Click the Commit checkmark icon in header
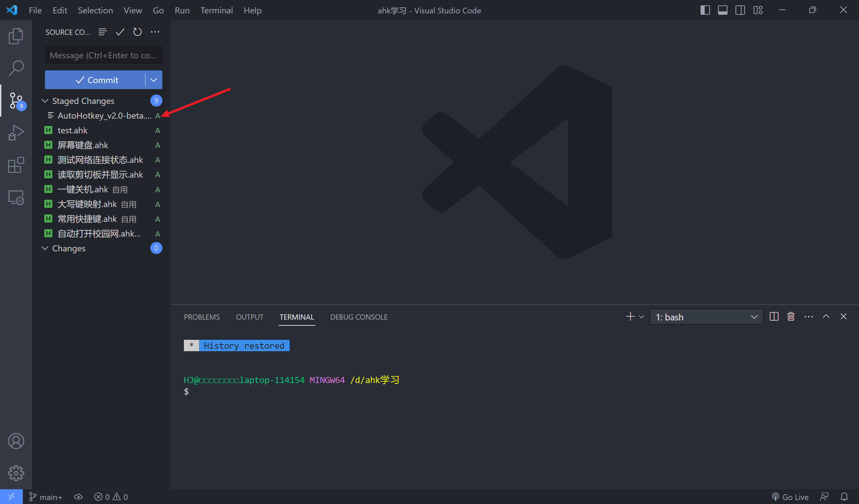 [x=120, y=32]
